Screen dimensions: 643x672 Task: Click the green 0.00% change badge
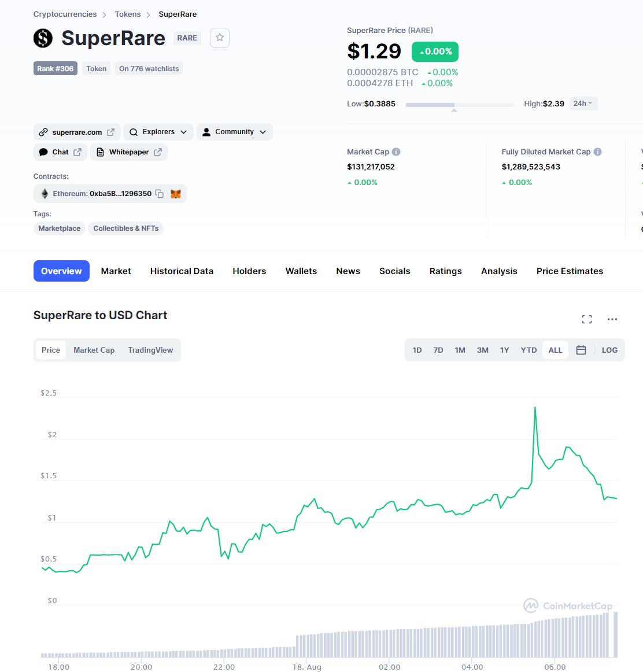click(435, 51)
